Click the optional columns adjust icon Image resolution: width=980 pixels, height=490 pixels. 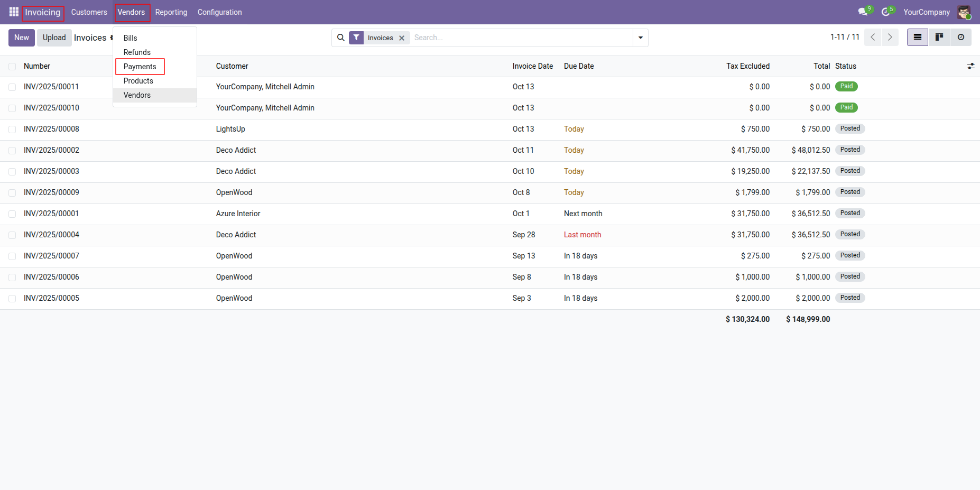[x=970, y=66]
